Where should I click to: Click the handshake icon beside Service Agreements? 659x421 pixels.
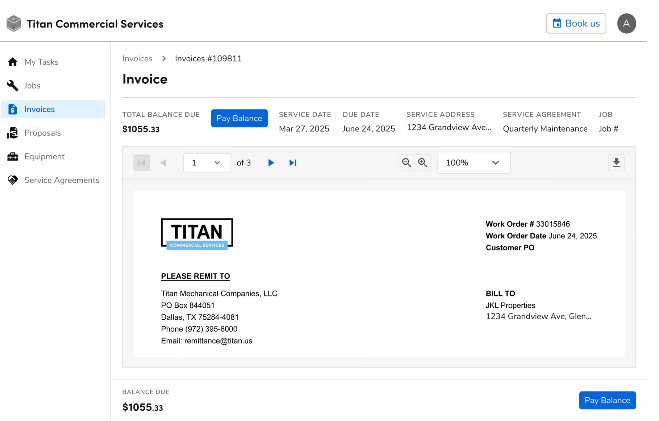[13, 180]
